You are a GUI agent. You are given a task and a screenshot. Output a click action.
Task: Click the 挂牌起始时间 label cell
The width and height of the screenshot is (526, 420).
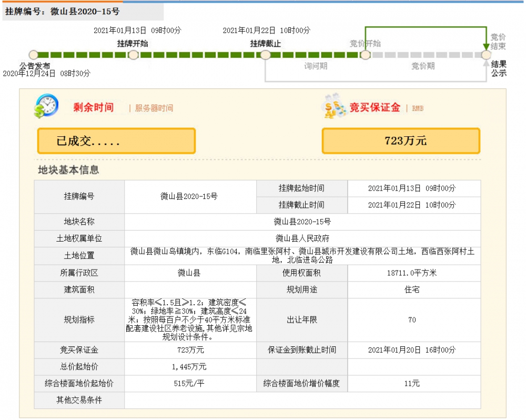(x=302, y=188)
